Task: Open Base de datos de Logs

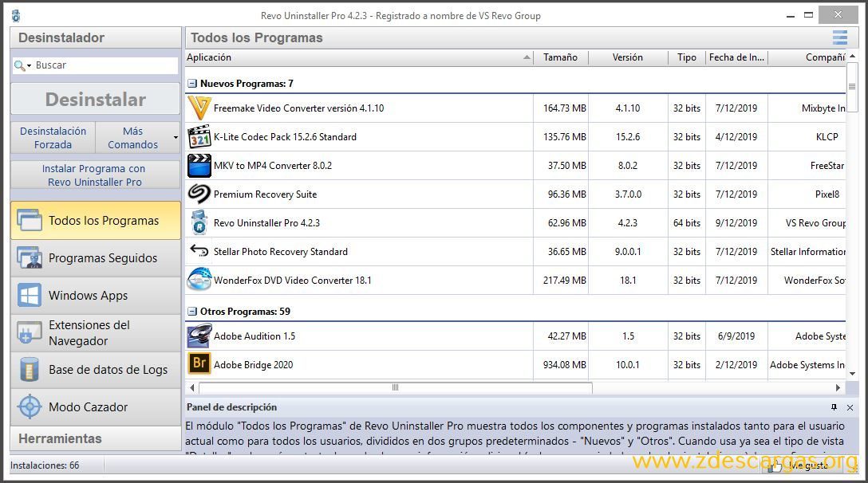Action: tap(96, 370)
